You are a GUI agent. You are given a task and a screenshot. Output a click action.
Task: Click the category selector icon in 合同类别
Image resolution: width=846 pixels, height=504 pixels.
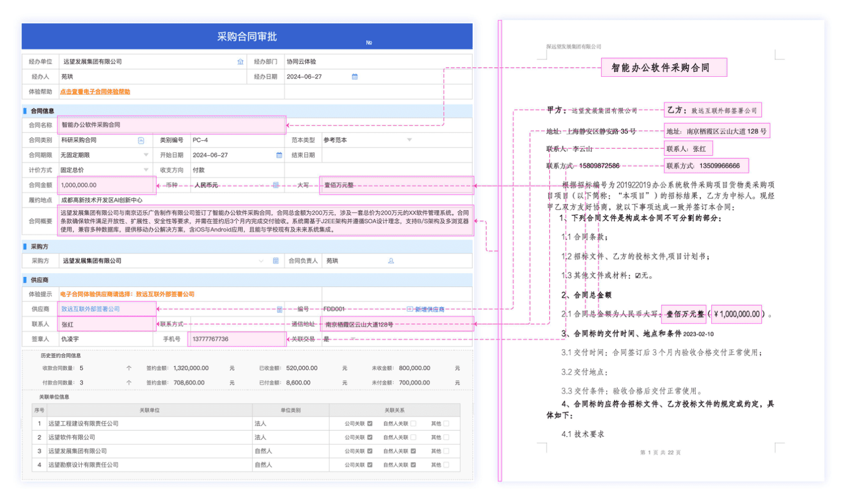click(x=141, y=140)
